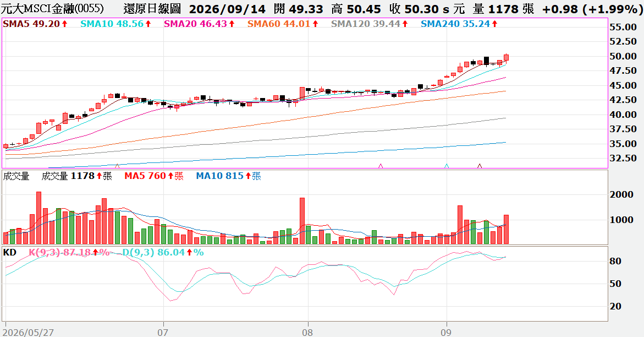Viewport: 644px width, 337px height.
Task: Click the 32.50 price axis label
Action: (x=623, y=159)
